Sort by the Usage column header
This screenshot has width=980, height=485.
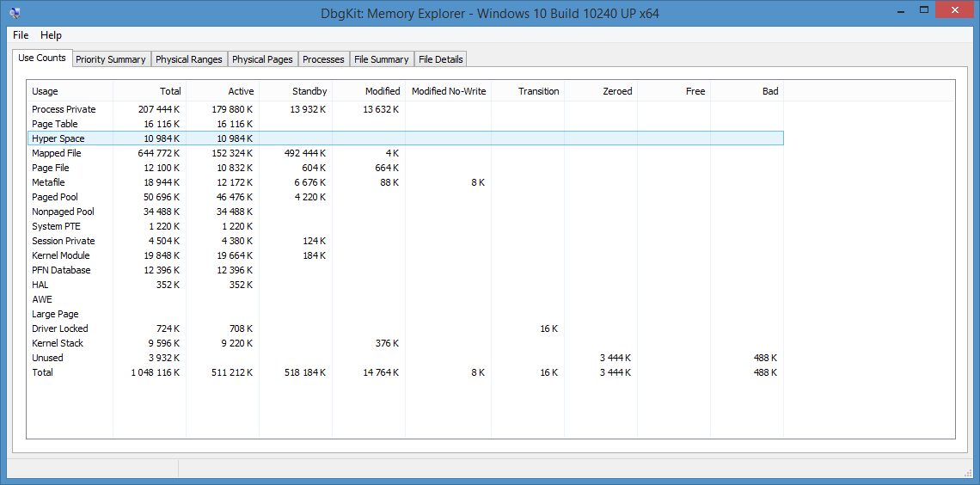pyautogui.click(x=70, y=91)
